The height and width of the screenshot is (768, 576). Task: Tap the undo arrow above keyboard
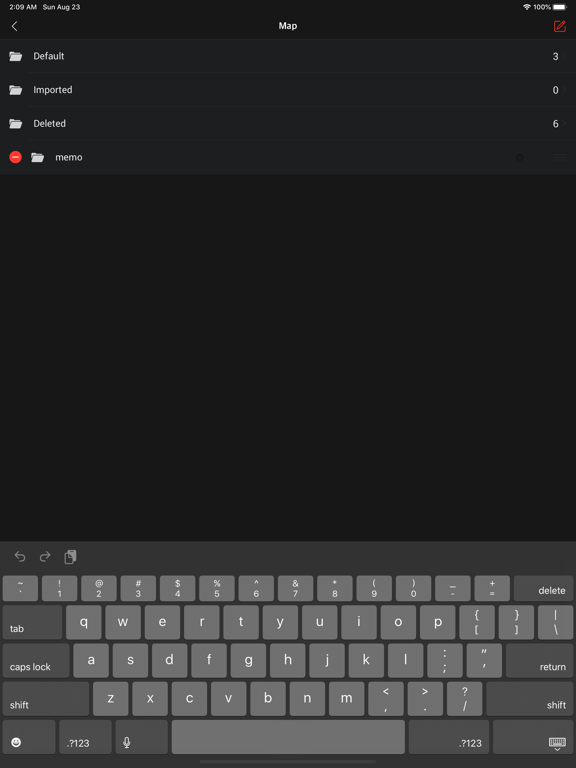(20, 556)
